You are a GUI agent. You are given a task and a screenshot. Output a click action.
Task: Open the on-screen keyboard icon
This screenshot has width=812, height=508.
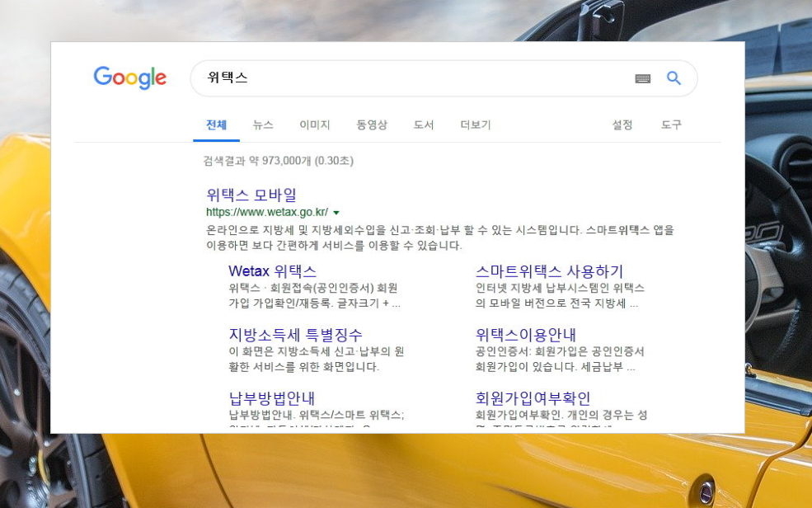(643, 78)
